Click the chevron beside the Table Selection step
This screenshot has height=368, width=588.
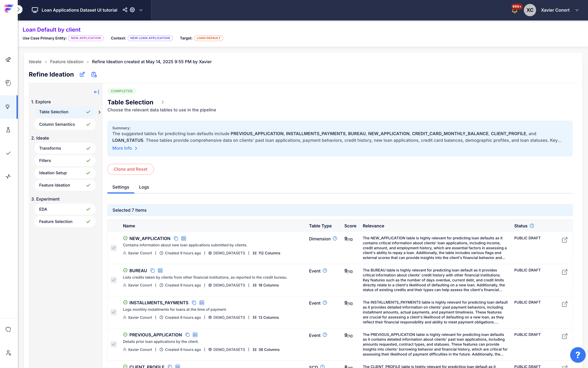pos(99,112)
